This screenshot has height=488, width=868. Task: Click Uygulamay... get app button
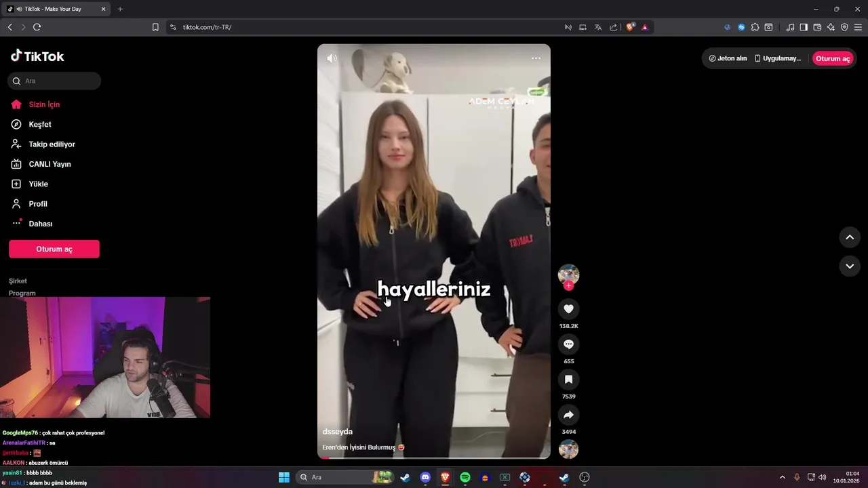coord(778,58)
